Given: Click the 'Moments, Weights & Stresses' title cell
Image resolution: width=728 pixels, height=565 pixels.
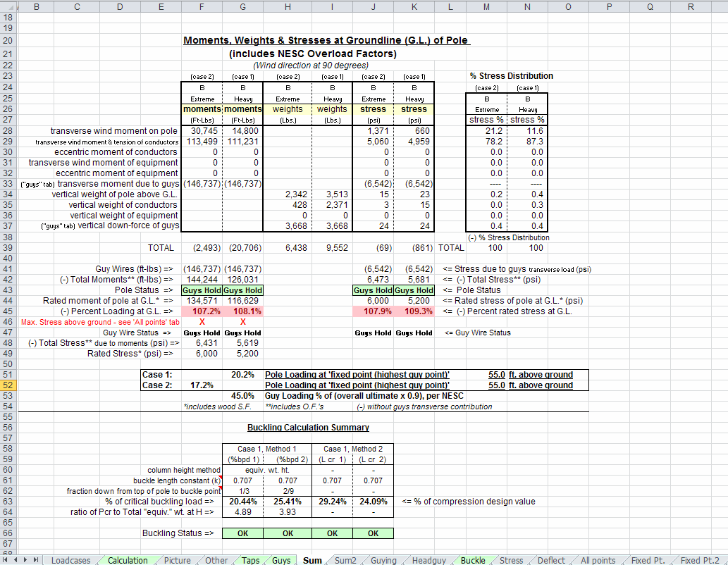Looking at the screenshot, I should 326,41.
